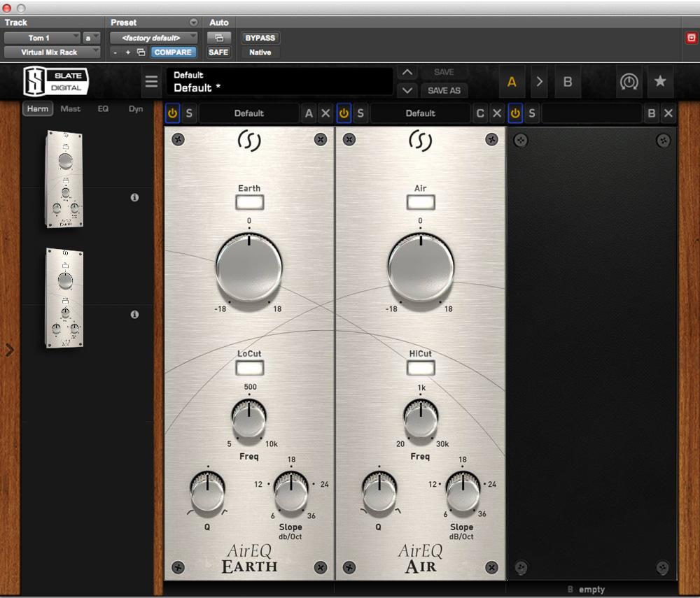Click the Auto plugin automation enable icon

pos(218,38)
